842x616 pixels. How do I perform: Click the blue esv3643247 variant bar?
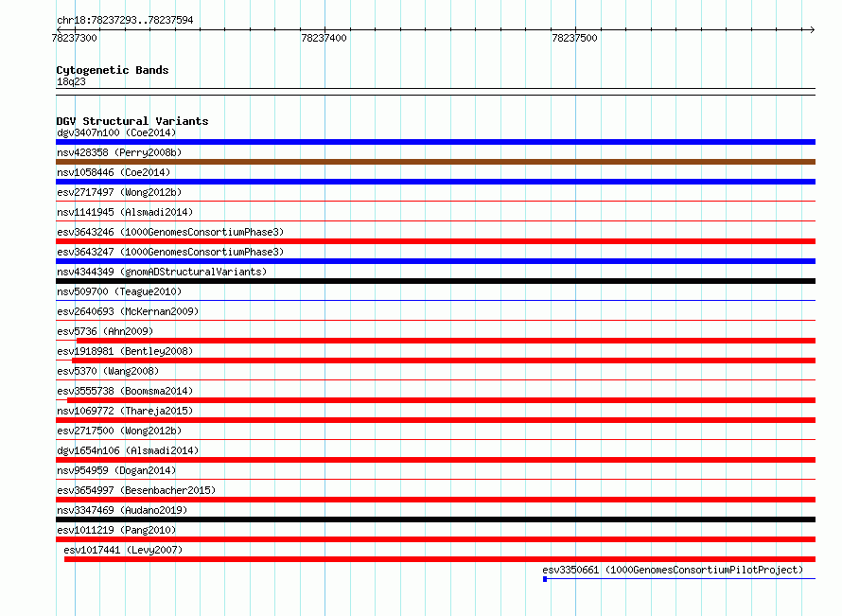coord(435,261)
